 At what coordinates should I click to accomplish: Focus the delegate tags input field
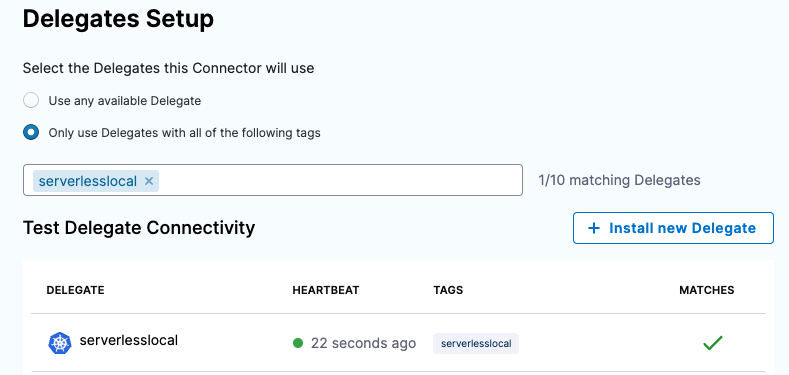point(273,180)
